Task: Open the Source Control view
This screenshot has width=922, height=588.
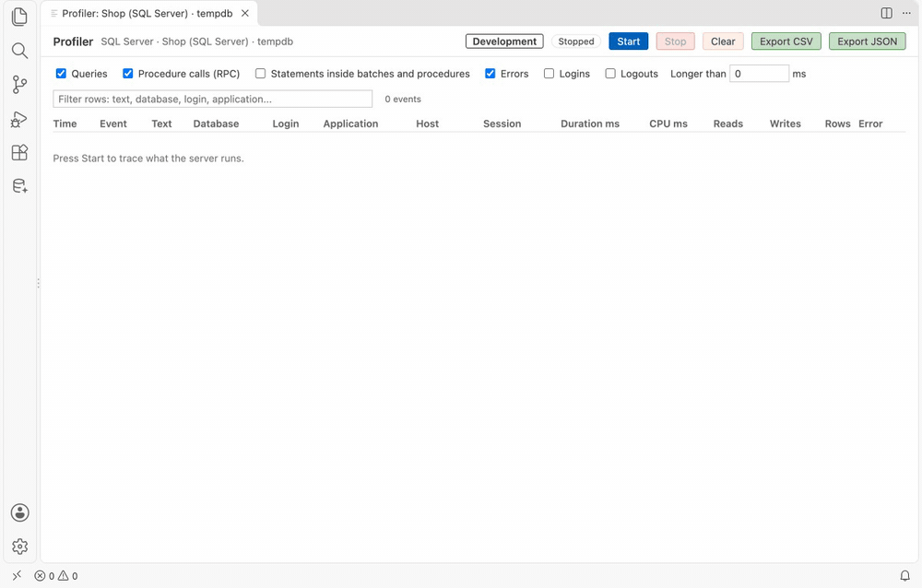Action: (x=19, y=85)
